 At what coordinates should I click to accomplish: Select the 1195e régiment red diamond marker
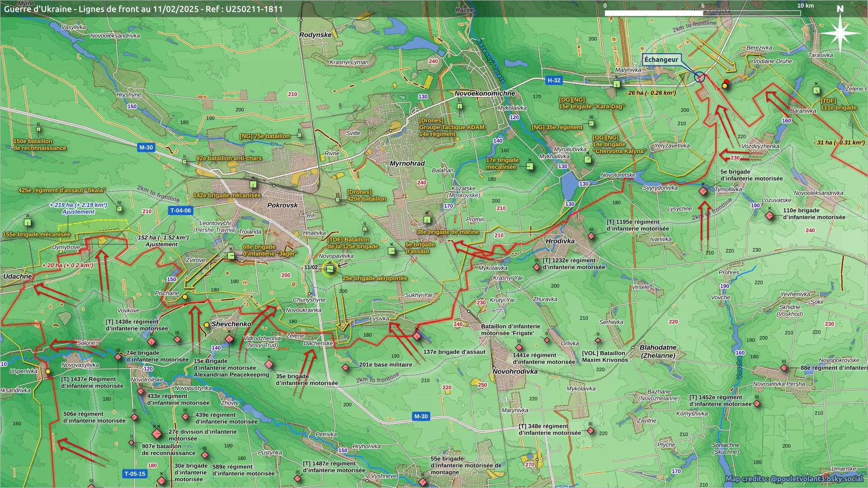coord(591,236)
